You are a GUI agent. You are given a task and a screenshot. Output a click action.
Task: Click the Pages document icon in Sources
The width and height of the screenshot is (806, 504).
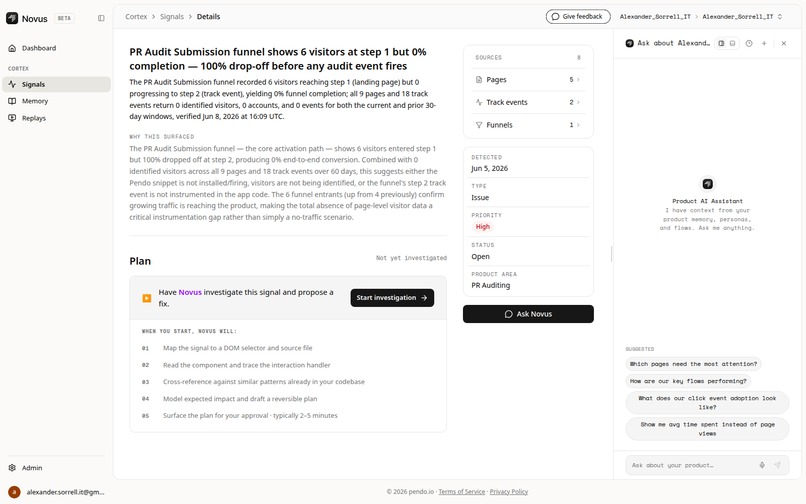[x=479, y=80]
